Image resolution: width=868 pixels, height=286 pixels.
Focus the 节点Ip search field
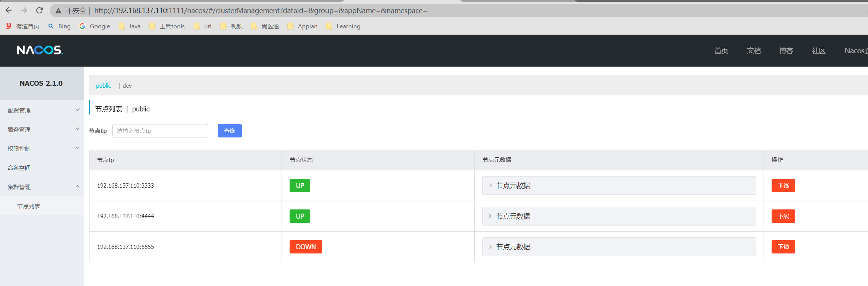160,131
